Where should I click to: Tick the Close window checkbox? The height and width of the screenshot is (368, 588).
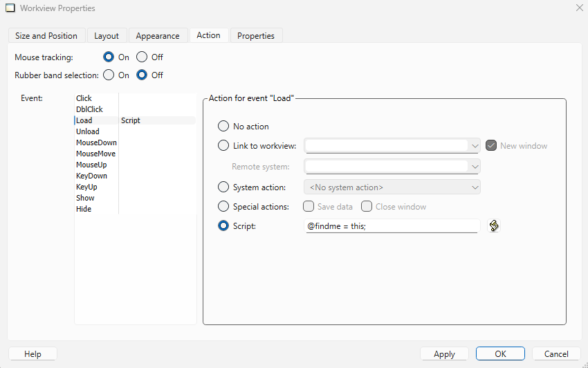click(367, 207)
